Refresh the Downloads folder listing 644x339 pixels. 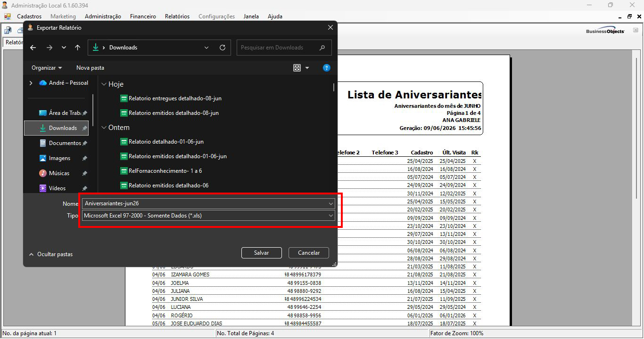pyautogui.click(x=223, y=48)
